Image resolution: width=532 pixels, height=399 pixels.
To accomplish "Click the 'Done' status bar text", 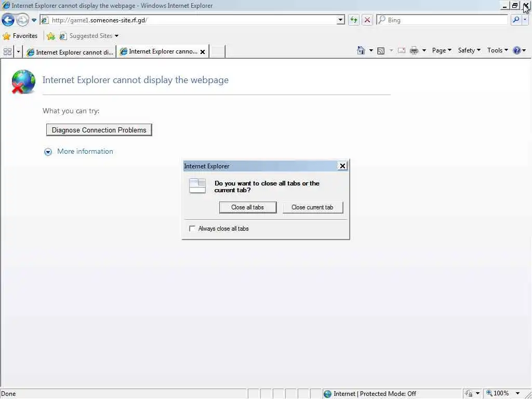I will click(x=9, y=394).
